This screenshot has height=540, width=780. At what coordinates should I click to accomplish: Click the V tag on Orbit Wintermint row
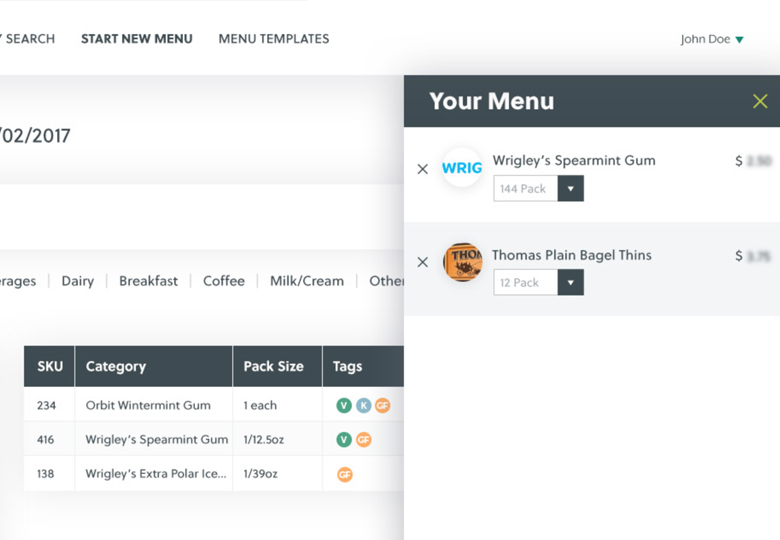click(344, 406)
